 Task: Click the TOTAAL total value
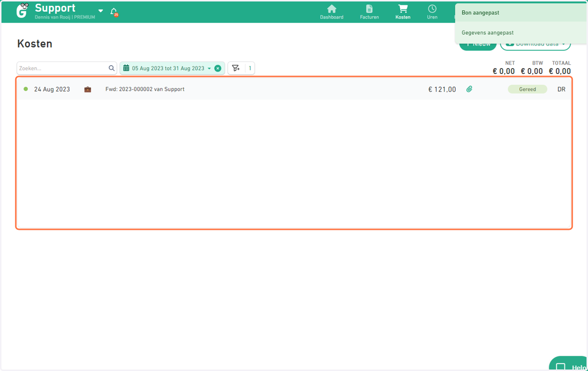(x=560, y=71)
